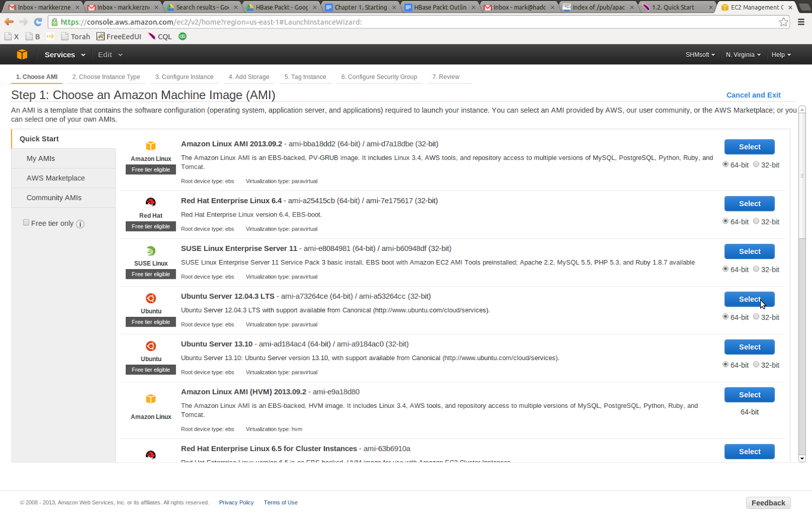Image resolution: width=812 pixels, height=516 pixels.
Task: Choose 32-bit for Amazon Linux AMI 2013.09.2
Action: click(x=756, y=164)
